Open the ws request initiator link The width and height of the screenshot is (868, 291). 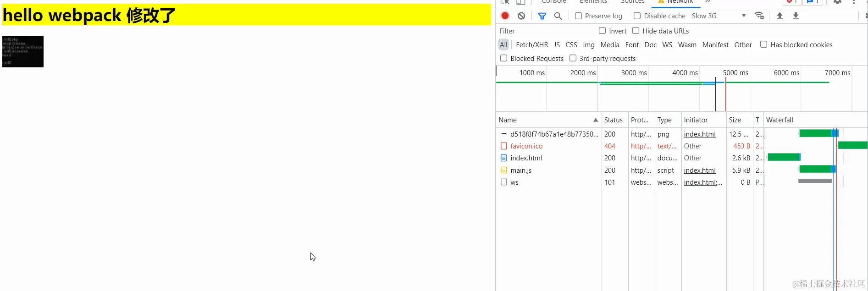tap(703, 182)
